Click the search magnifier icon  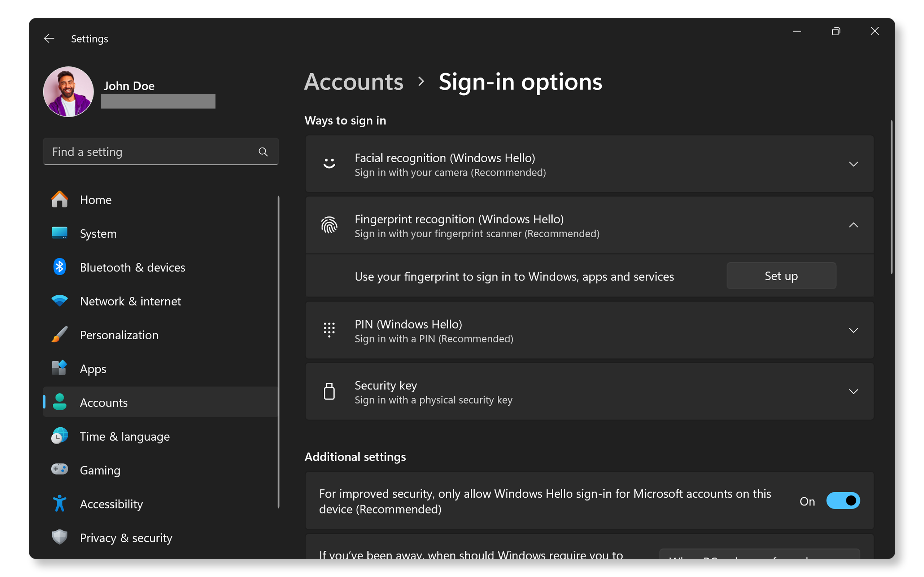(x=263, y=151)
